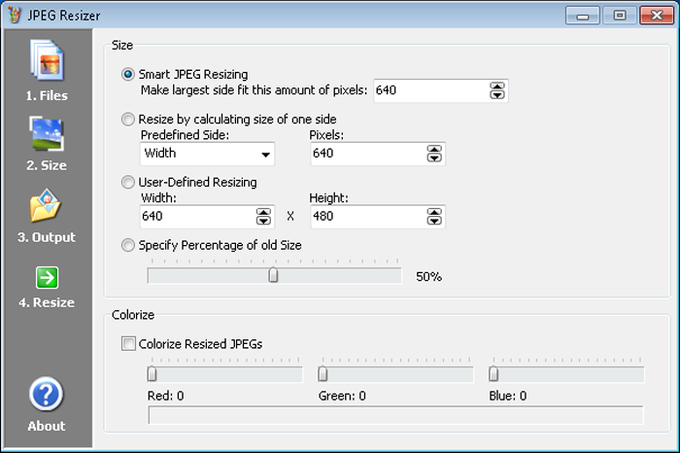Viewport: 680px width, 453px height.
Task: Select User-Defined Resizing option
Action: pos(128,182)
